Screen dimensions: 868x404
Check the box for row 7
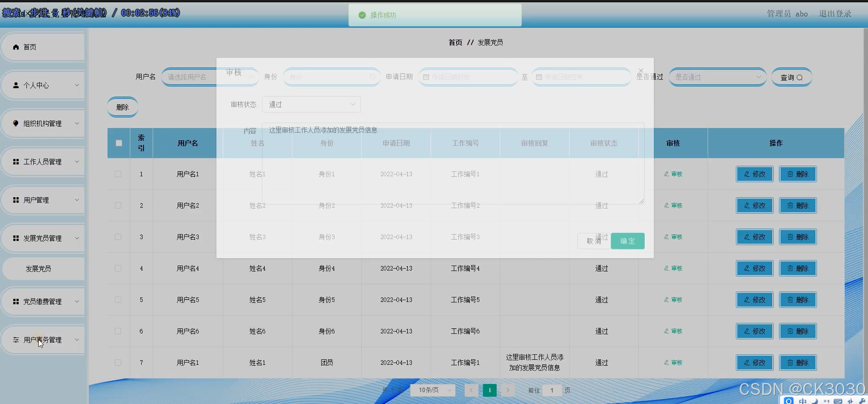(x=118, y=363)
